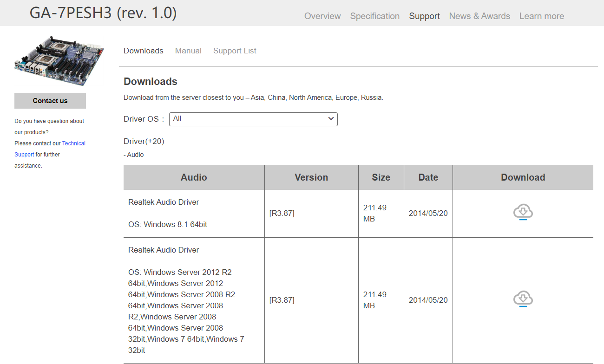The image size is (604, 364).
Task: Follow the Technical Support link
Action: tap(50, 149)
